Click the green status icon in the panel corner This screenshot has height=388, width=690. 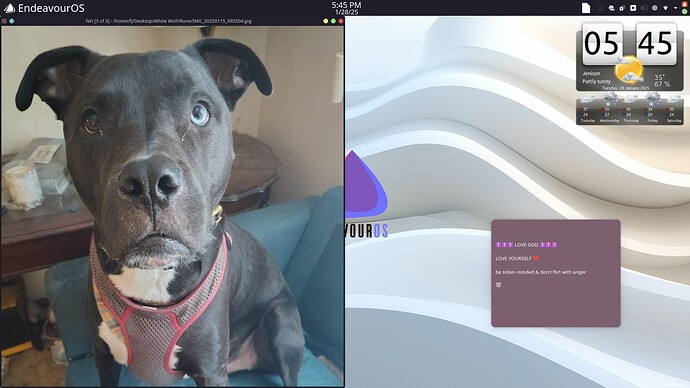click(684, 11)
